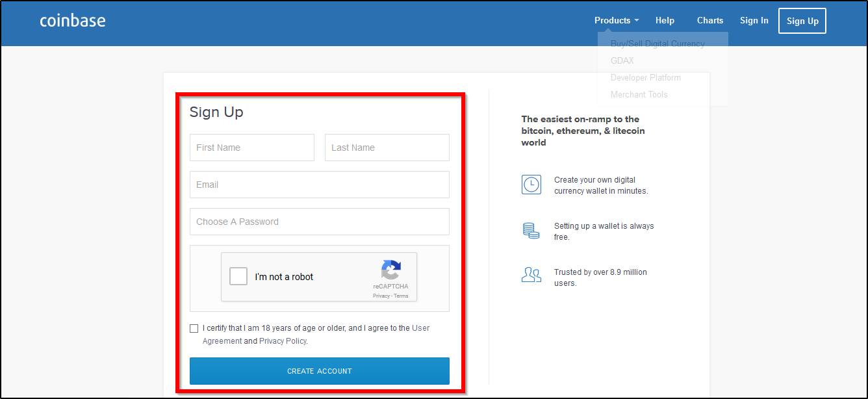Click the reCAPTCHA Privacy link

point(381,296)
